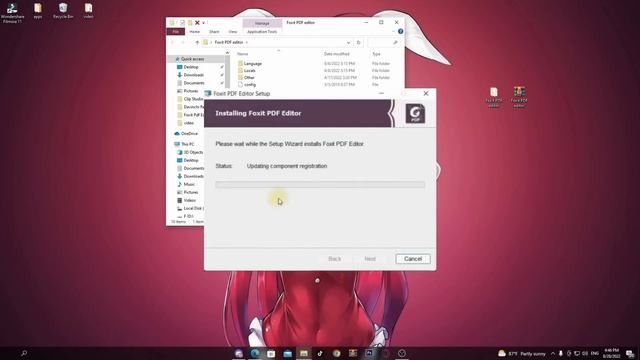Click the Cancel button in Foxit setup
Image resolution: width=640 pixels, height=360 pixels.
point(413,259)
